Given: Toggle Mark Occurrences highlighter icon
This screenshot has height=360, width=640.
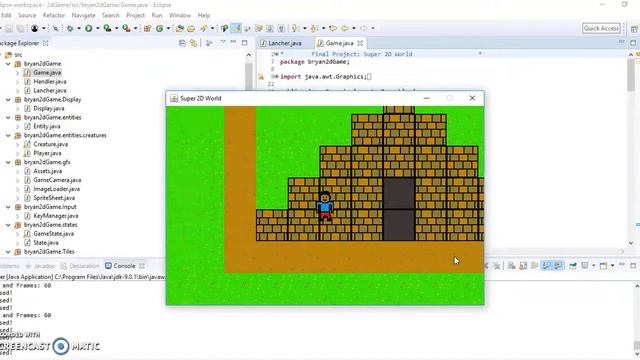Looking at the screenshot, I should click(236, 28).
